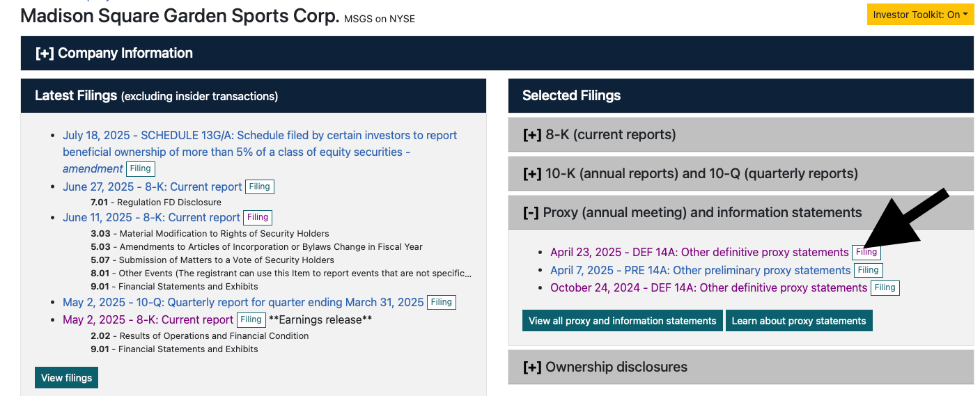Image resolution: width=980 pixels, height=396 pixels.
Task: Open October 24, 2024 DEF 14A proxy statement
Action: click(709, 287)
